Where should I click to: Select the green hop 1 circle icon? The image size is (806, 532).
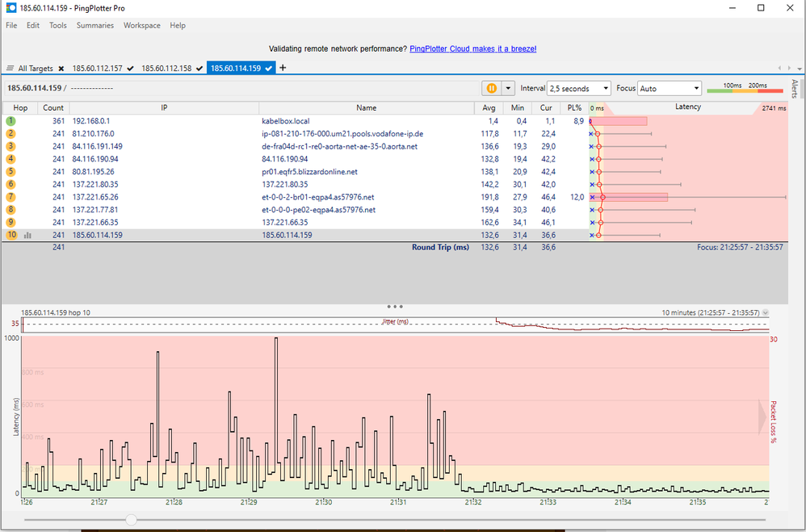(x=11, y=121)
